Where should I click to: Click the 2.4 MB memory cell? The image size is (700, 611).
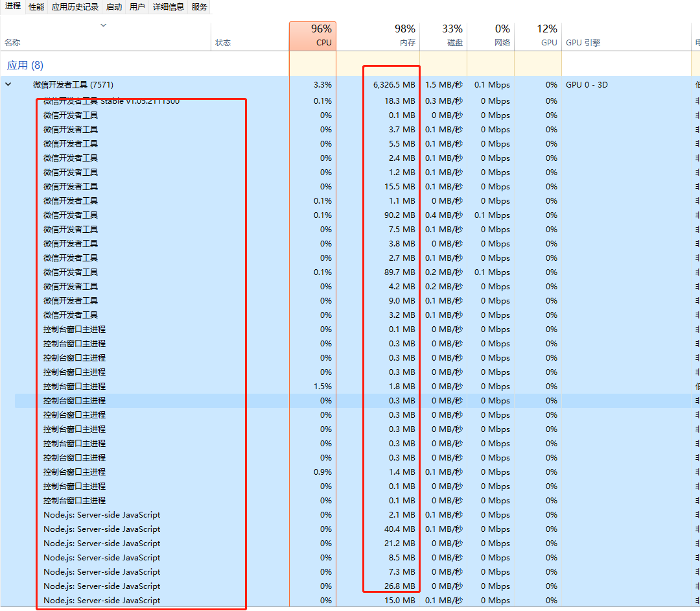[x=402, y=158]
